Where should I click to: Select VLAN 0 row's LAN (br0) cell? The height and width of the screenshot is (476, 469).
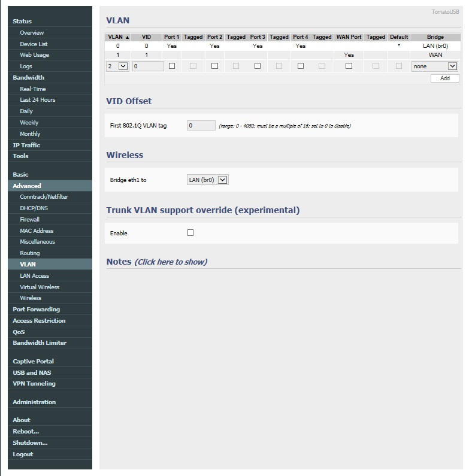[435, 46]
